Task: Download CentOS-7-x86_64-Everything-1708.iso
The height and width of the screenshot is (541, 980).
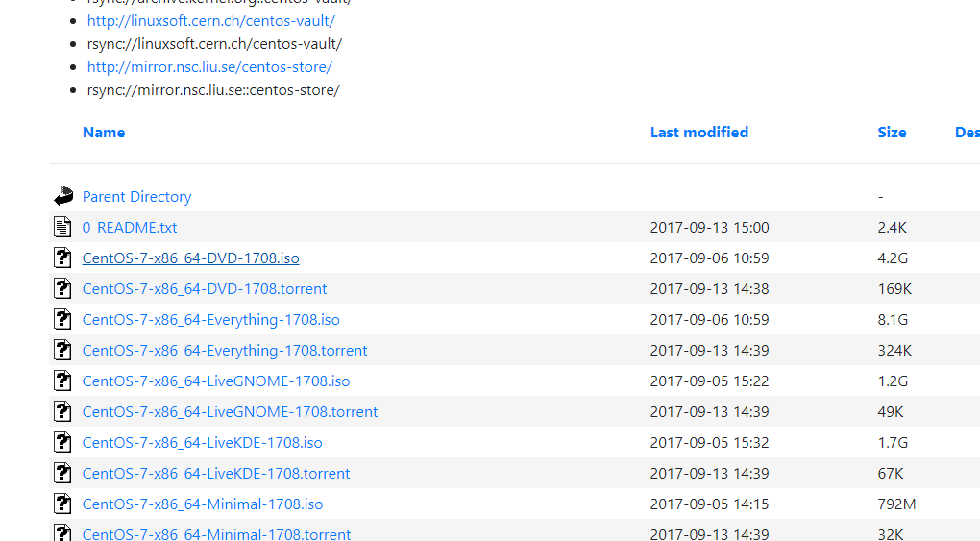Action: 211,320
